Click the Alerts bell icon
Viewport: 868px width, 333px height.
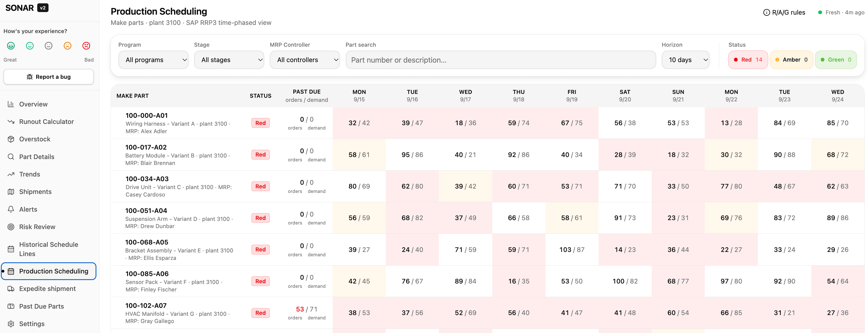pos(11,209)
